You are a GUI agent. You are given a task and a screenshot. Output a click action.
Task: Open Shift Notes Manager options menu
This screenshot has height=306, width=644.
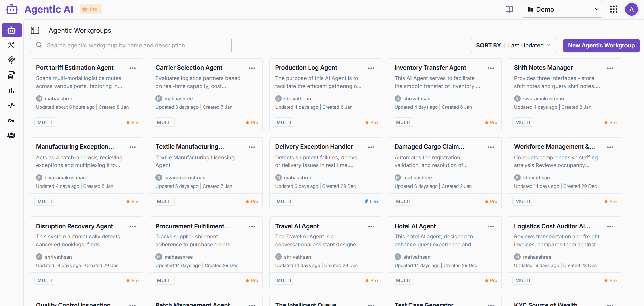coord(610,68)
